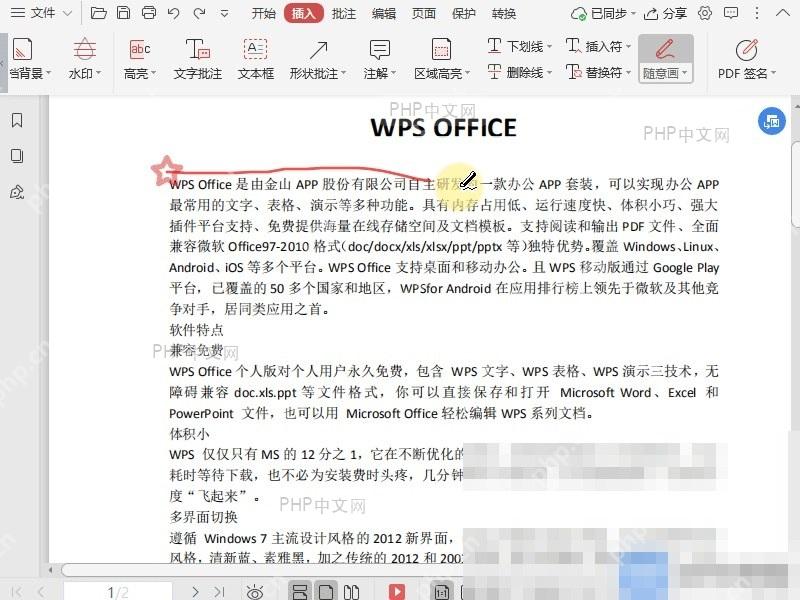
Task: Switch to two-page view
Action: 351,592
